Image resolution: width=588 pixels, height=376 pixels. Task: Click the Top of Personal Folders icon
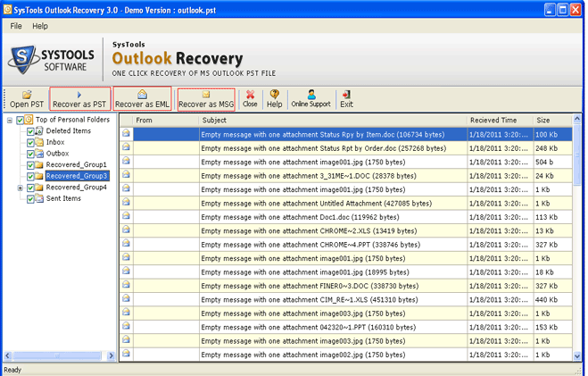pos(29,120)
